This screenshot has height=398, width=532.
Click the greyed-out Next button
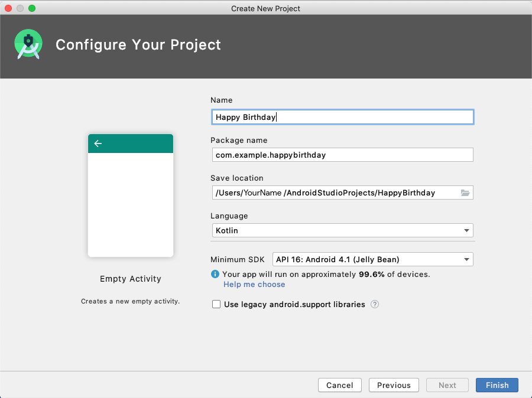pyautogui.click(x=447, y=385)
